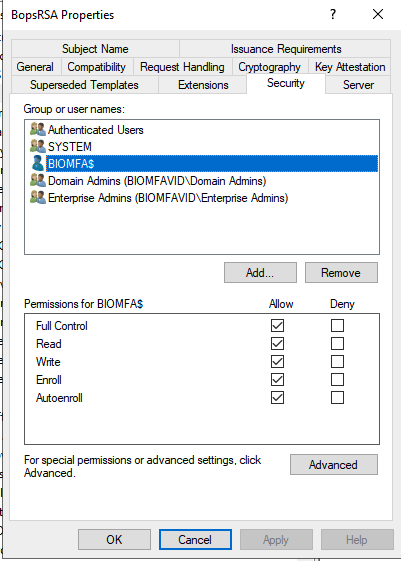Uncheck Allow for Autoenroll
The height and width of the screenshot is (561, 401).
pyautogui.click(x=277, y=397)
